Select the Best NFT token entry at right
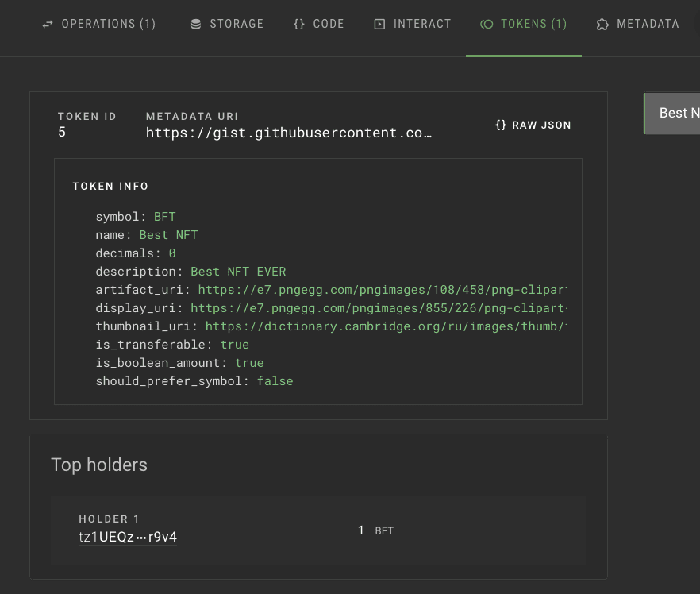Viewport: 700px width, 594px height. point(672,114)
